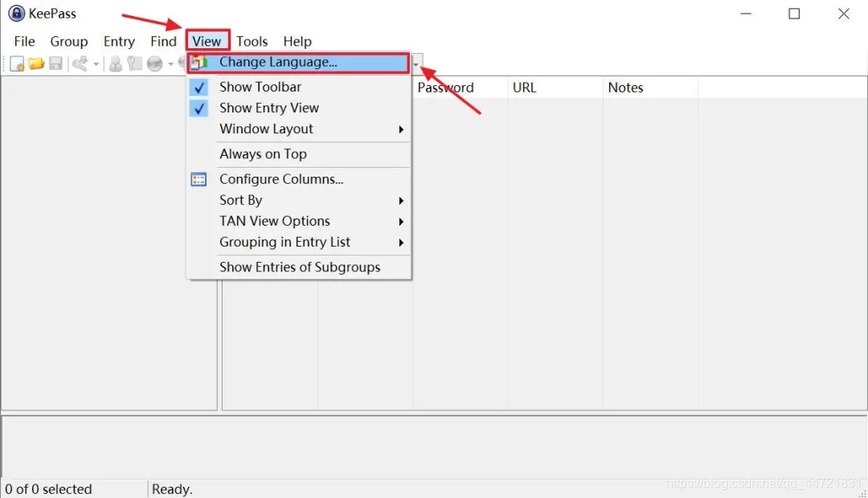Click the Copy User Name person icon
Screen dimensions: 868x498
click(x=115, y=64)
